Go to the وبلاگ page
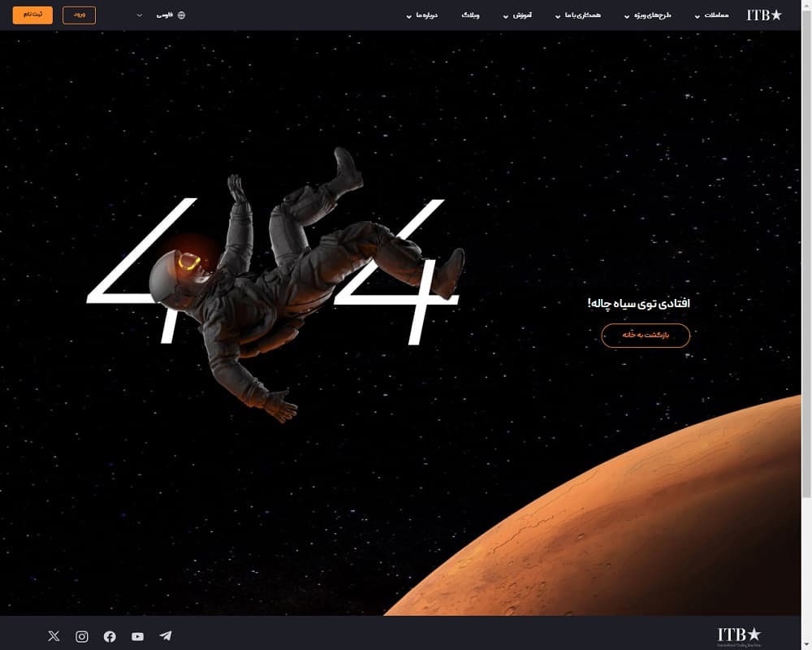 (470, 15)
